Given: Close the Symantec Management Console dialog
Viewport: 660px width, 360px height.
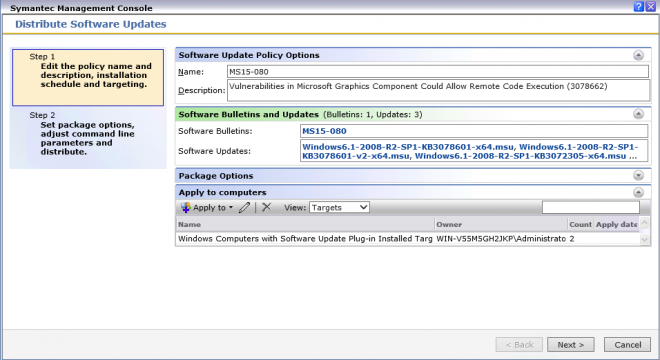Looking at the screenshot, I should click(651, 6).
